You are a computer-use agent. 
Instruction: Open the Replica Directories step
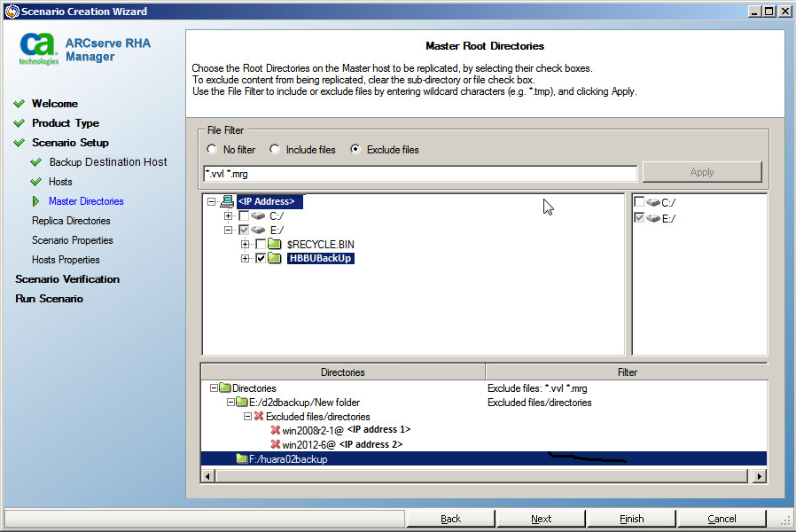tap(71, 221)
